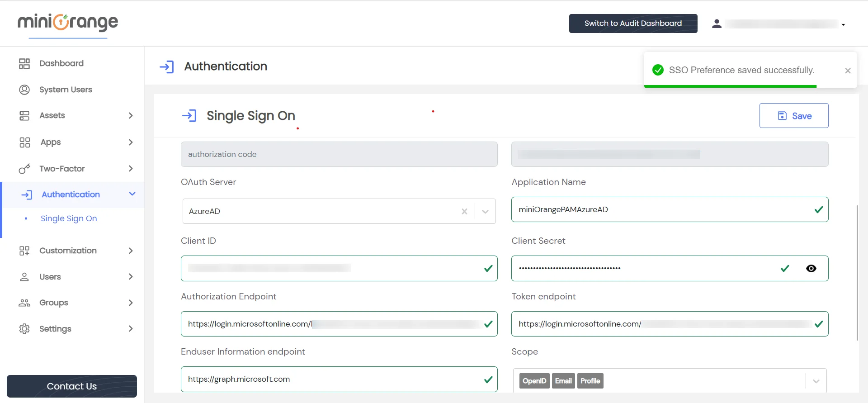Open the OAuth Server dropdown arrow
Viewport: 868px width, 403px height.
pos(485,211)
